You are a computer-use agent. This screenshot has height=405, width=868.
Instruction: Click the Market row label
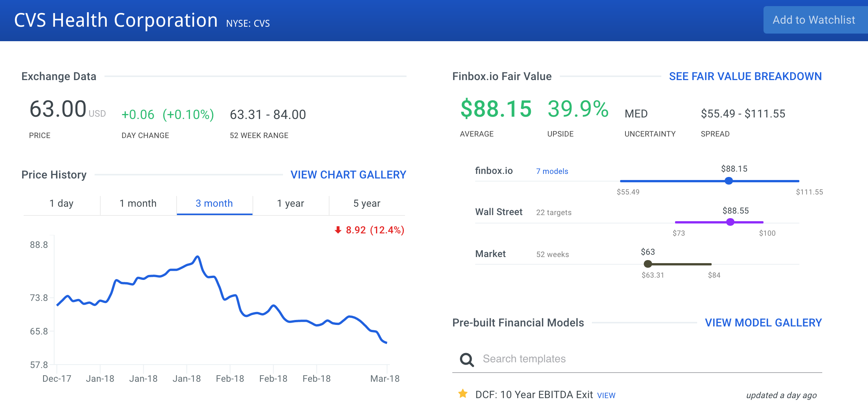coord(490,254)
